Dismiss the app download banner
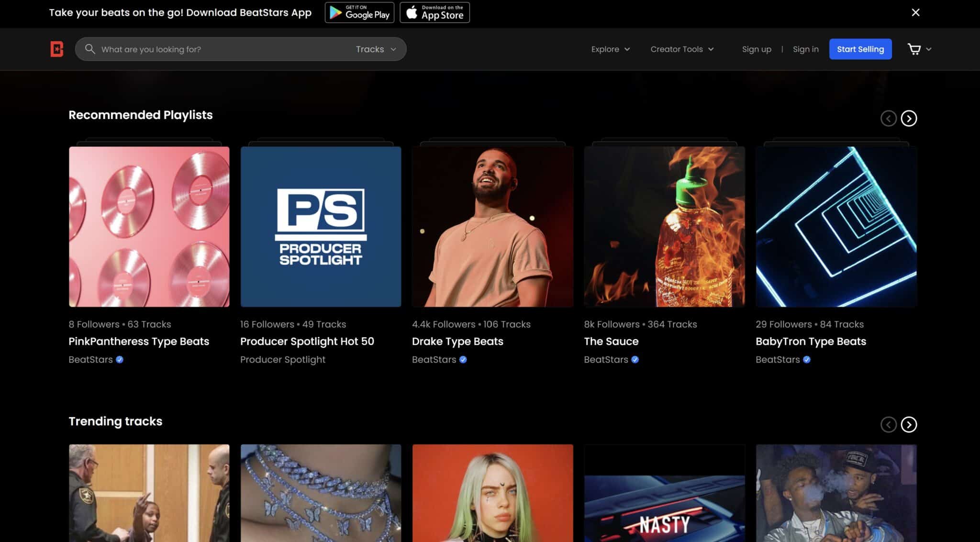This screenshot has height=542, width=980. pos(915,12)
